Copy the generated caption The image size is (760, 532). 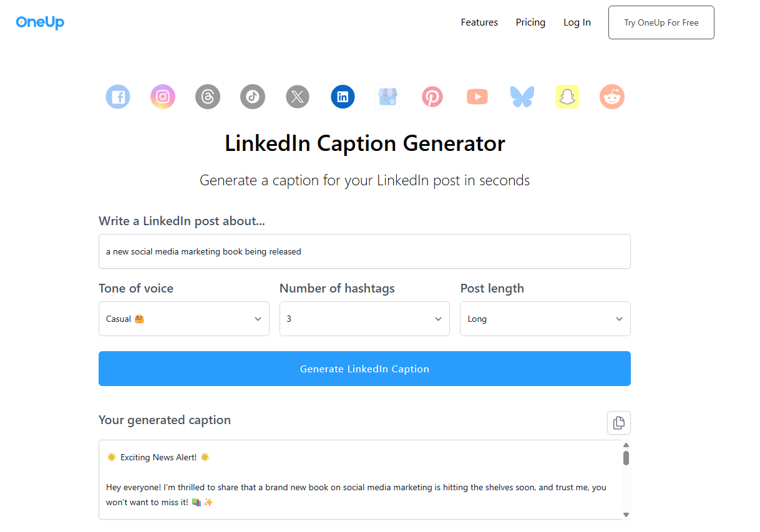(x=618, y=423)
